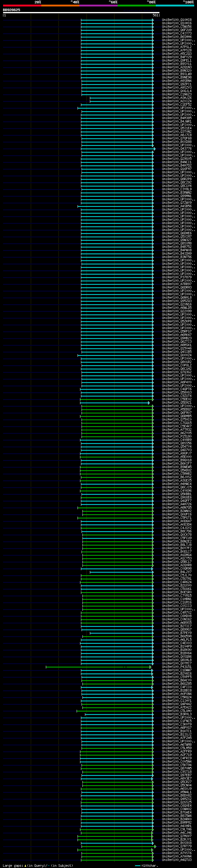This screenshot has width=197, height=868.
Task: Select the query name BB928625
Action: pyautogui.click(x=11, y=10)
